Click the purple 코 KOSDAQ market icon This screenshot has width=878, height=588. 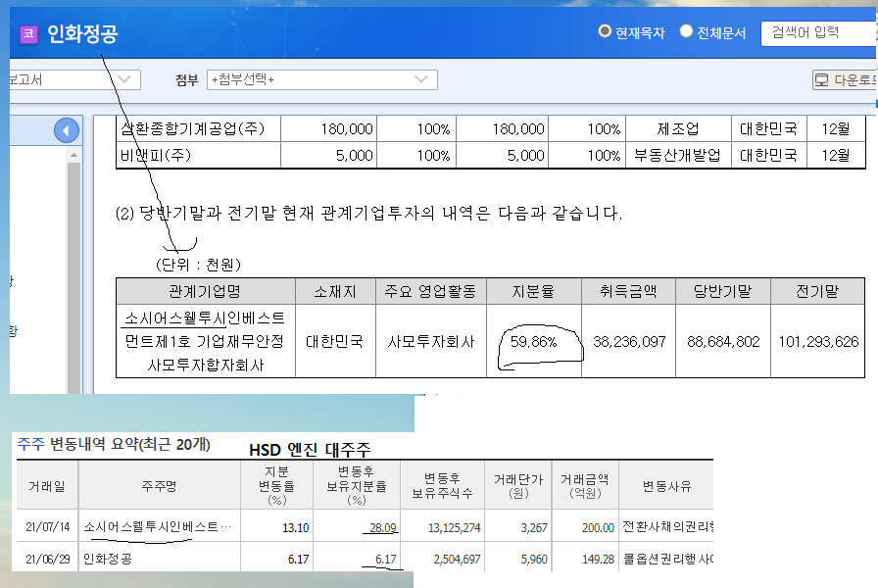[x=29, y=34]
